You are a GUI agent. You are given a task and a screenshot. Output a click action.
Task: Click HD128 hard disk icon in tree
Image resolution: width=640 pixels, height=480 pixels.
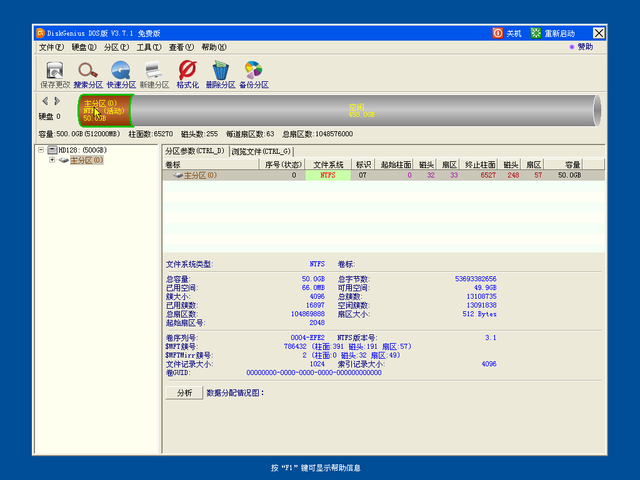point(52,150)
